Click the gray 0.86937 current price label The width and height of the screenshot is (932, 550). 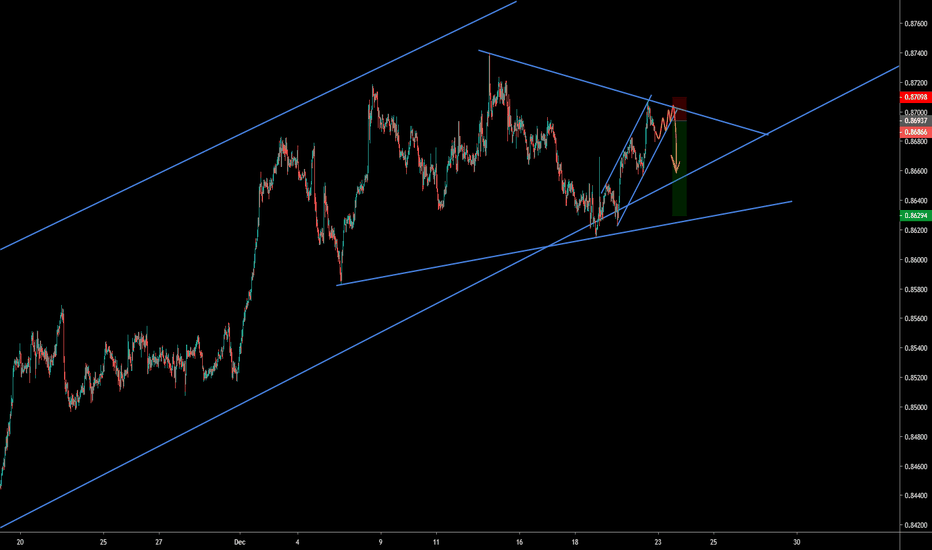coord(915,120)
